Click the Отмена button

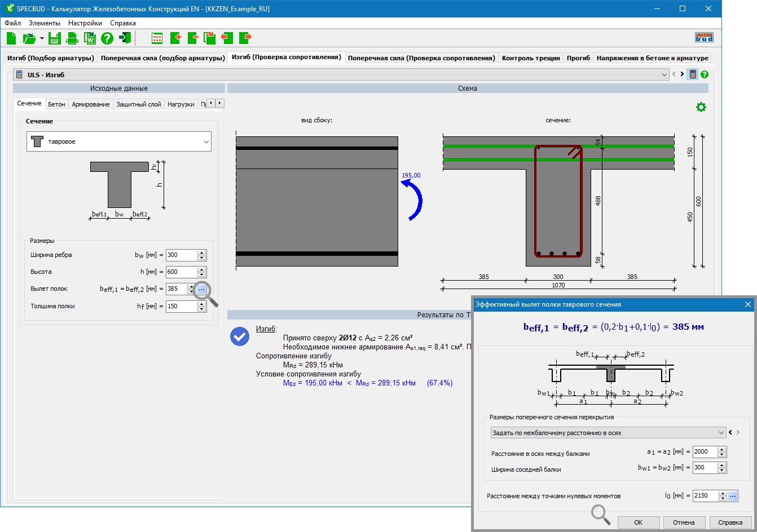[x=684, y=522]
